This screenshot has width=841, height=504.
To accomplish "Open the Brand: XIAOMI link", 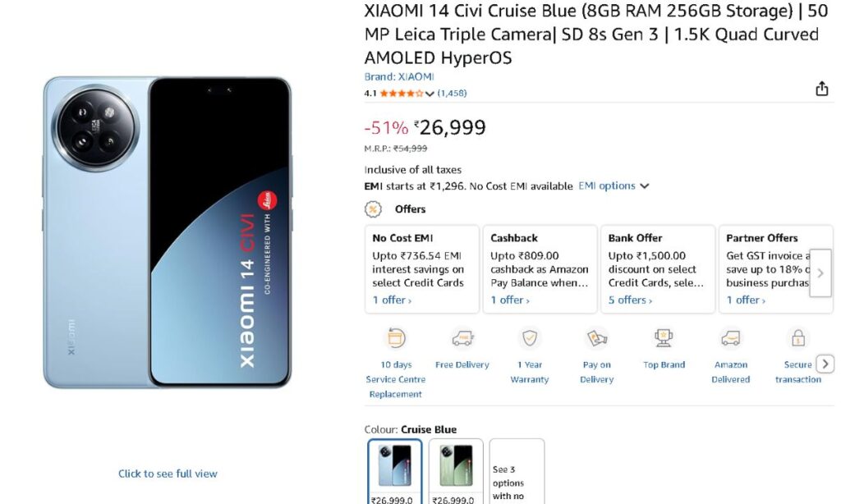I will tap(399, 76).
